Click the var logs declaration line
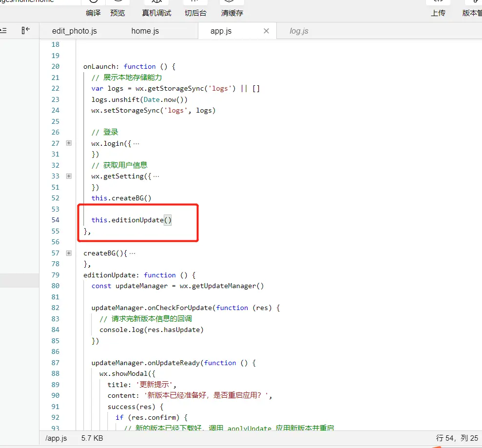The image size is (482, 448). click(175, 89)
